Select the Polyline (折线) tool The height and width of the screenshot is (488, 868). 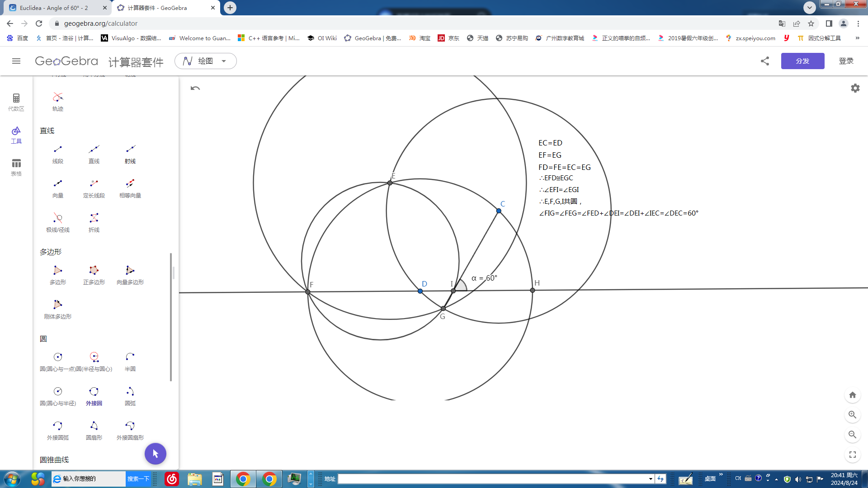click(94, 222)
